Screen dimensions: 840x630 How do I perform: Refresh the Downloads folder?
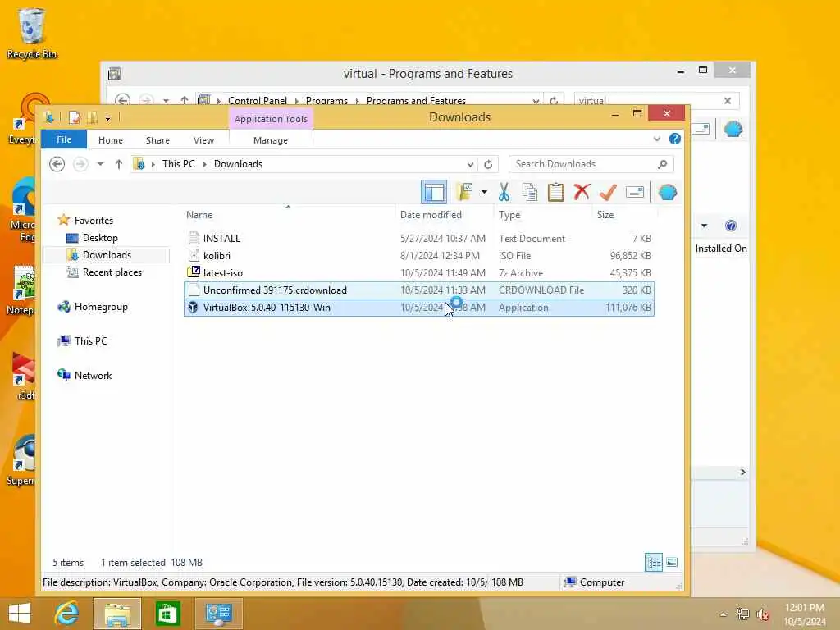[488, 164]
